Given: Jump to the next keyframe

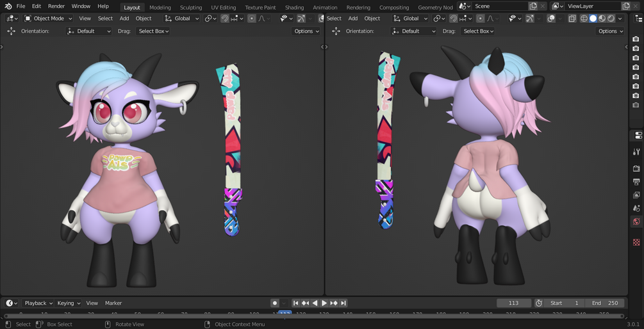Looking at the screenshot, I should pos(334,303).
